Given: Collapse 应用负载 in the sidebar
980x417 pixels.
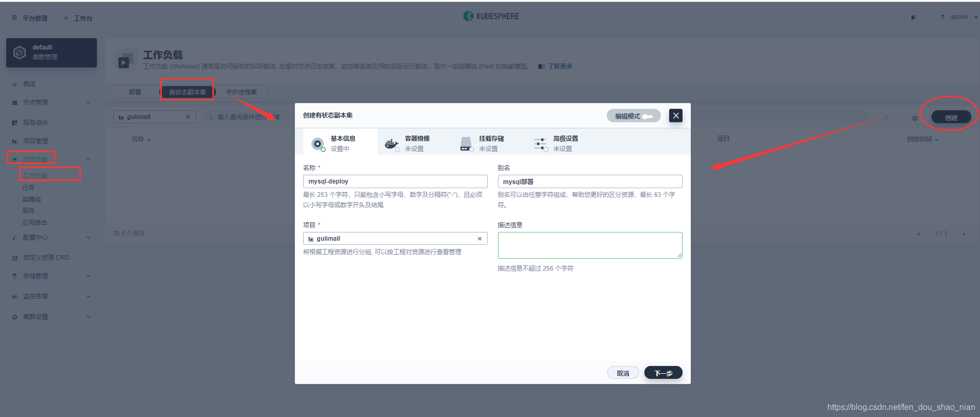Looking at the screenshot, I should (x=52, y=159).
